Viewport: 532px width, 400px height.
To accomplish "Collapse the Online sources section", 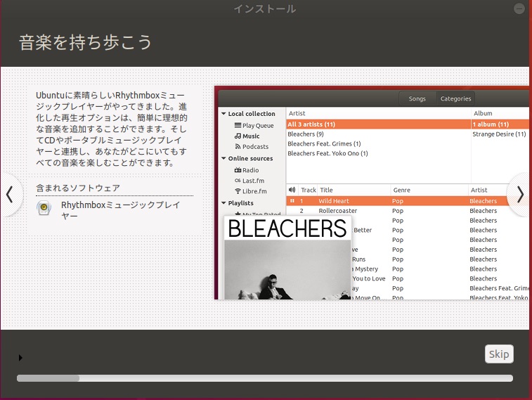I will coord(223,158).
